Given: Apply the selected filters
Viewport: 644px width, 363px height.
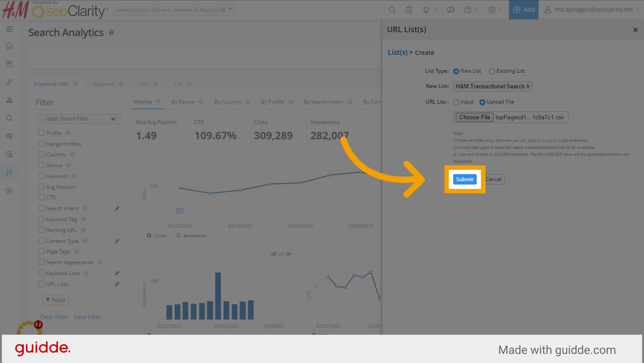Looking at the screenshot, I should click(55, 300).
